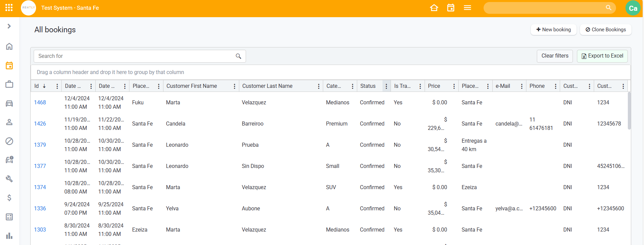Screen dimensions: 644x245
Task: Open the apps grid menu
Action: click(x=9, y=8)
